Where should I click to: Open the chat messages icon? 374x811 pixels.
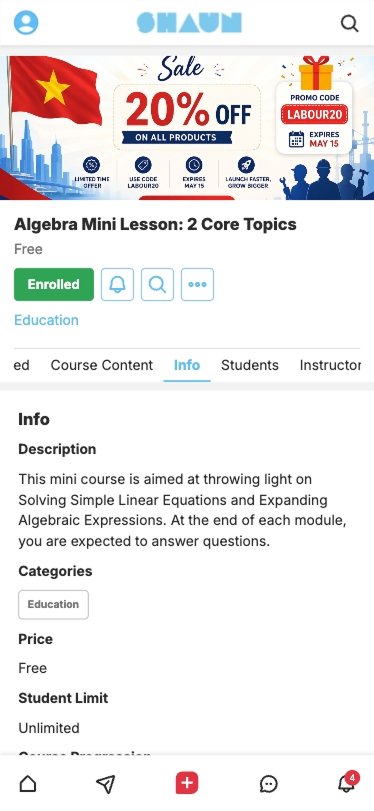(x=268, y=784)
